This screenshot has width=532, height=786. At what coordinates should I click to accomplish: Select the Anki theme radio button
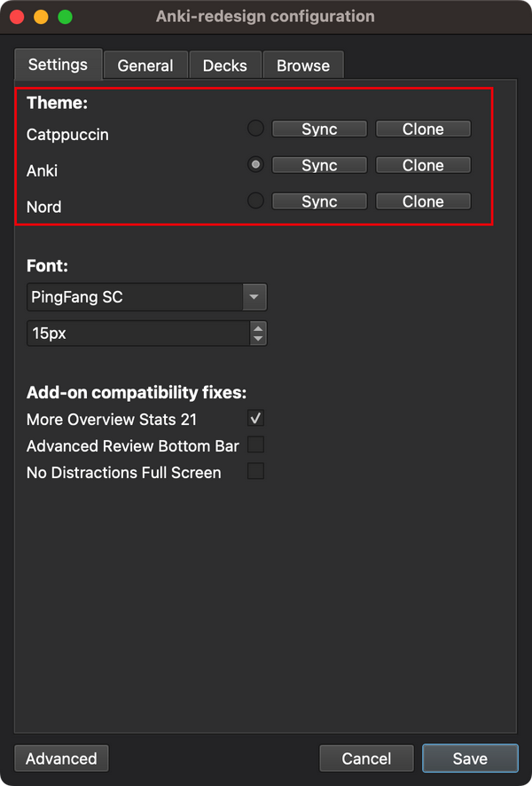(255, 165)
